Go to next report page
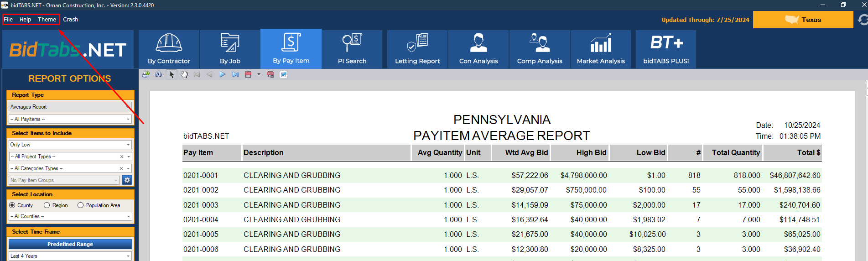Image resolution: width=868 pixels, height=261 pixels. pos(223,74)
